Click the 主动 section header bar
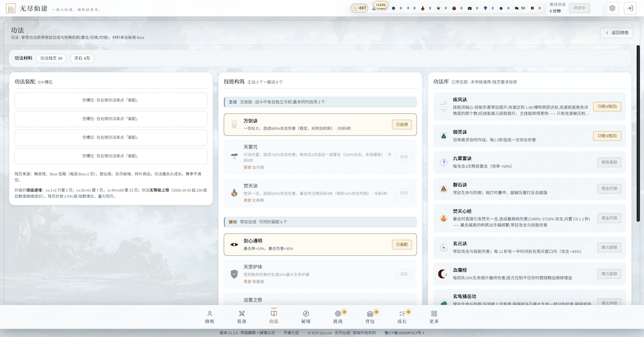The height and width of the screenshot is (337, 644). tap(320, 102)
